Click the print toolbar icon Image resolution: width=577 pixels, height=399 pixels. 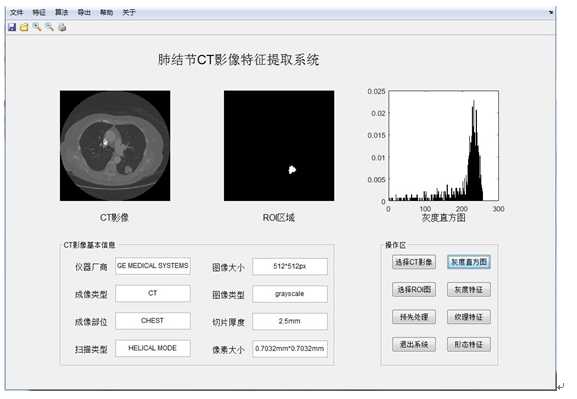point(62,27)
